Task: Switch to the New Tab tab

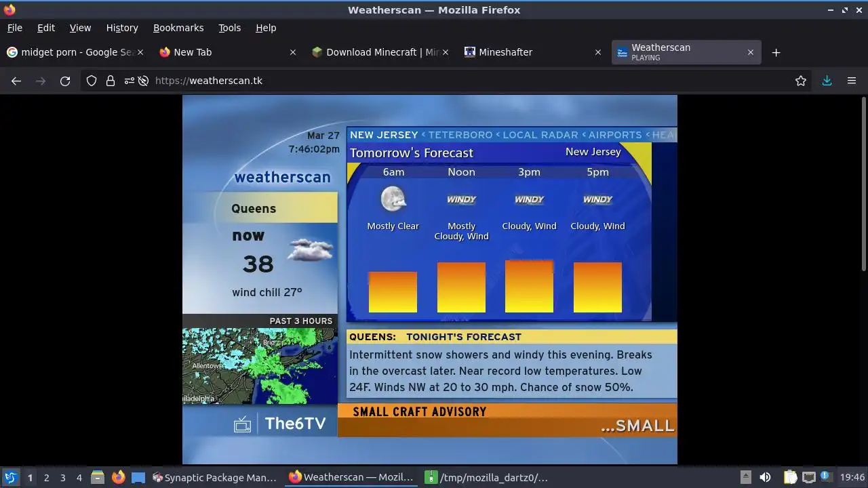Action: tap(227, 52)
